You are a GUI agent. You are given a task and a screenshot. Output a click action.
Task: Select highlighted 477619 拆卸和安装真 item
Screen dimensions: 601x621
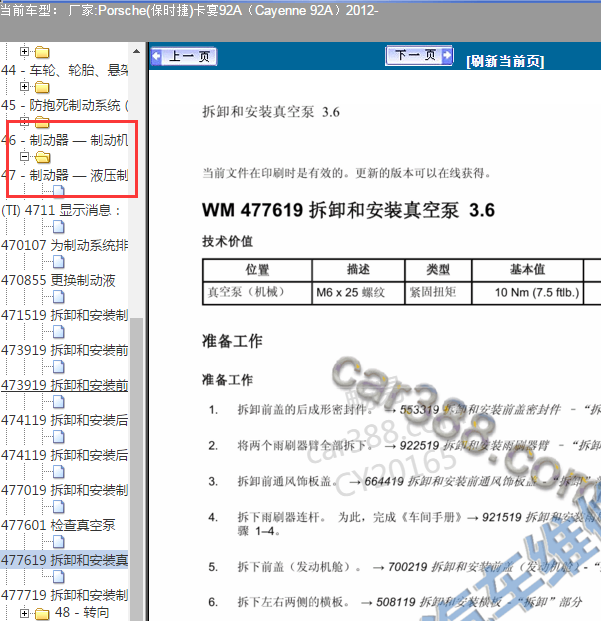65,560
